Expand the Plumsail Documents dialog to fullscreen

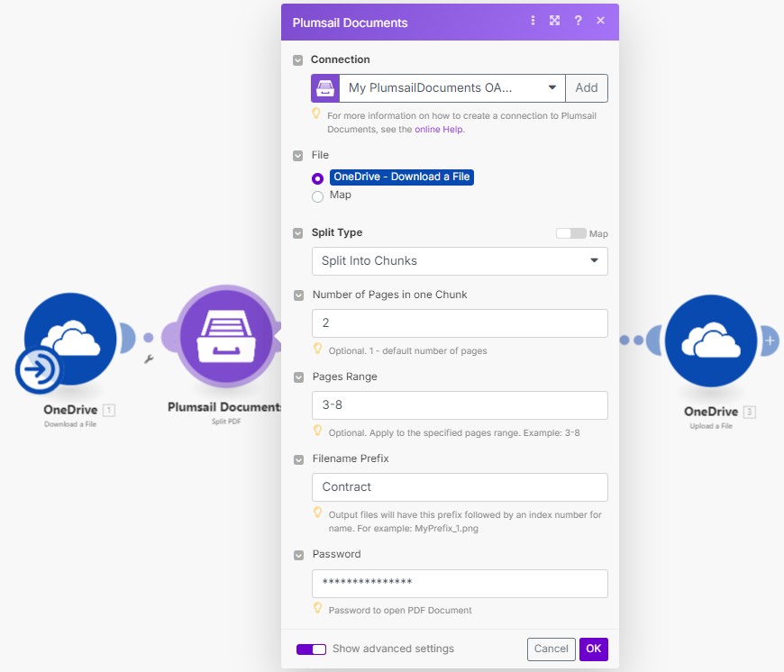[x=554, y=21]
